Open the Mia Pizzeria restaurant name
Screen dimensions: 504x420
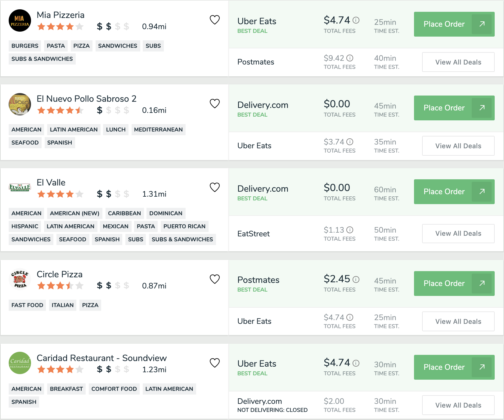coord(61,15)
